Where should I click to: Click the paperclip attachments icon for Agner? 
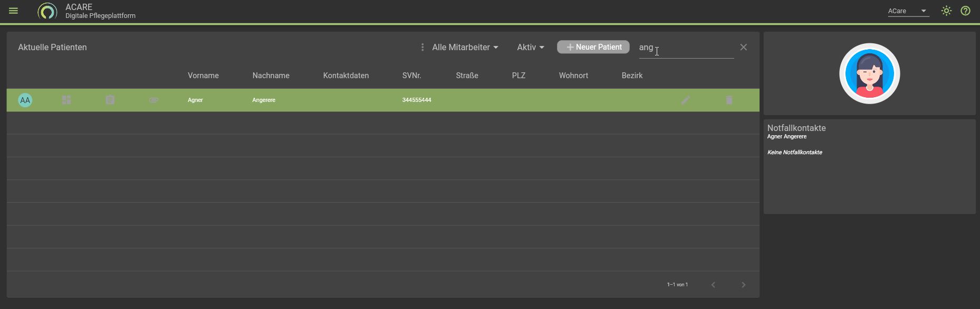click(153, 100)
